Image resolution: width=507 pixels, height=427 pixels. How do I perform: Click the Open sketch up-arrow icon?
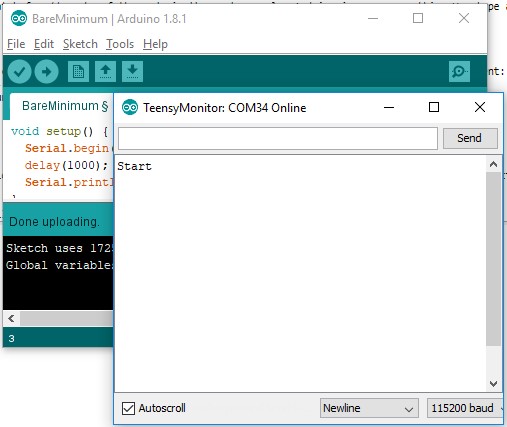[x=105, y=71]
